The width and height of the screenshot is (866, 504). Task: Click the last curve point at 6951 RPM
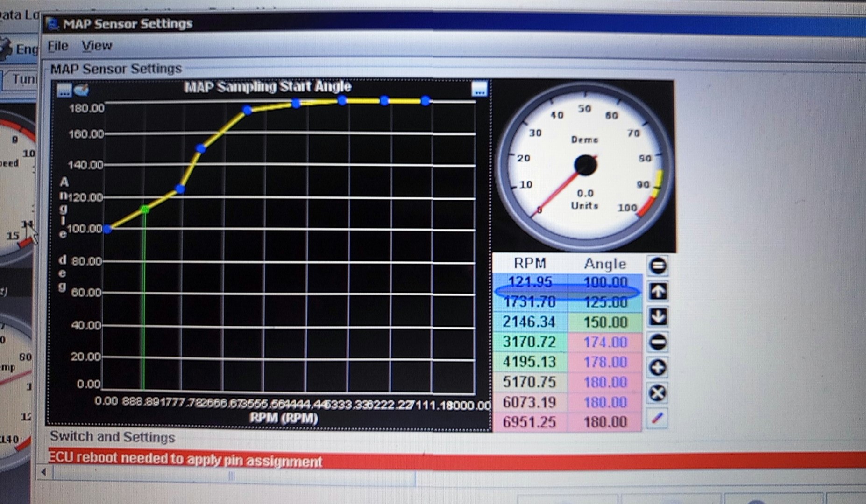426,100
